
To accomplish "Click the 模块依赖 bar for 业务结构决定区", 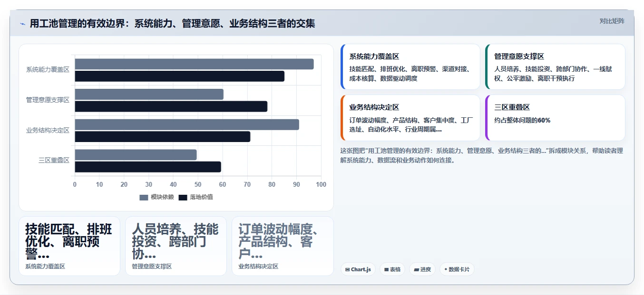I will point(187,124).
